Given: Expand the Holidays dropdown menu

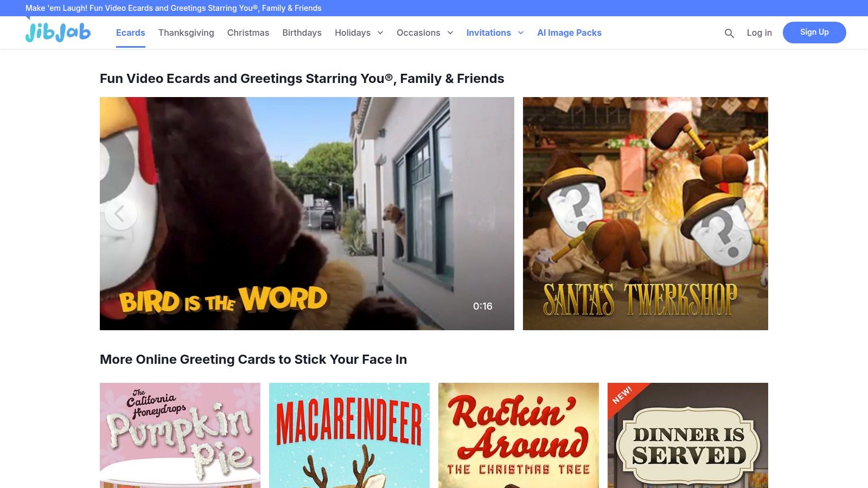Looking at the screenshot, I should tap(359, 33).
